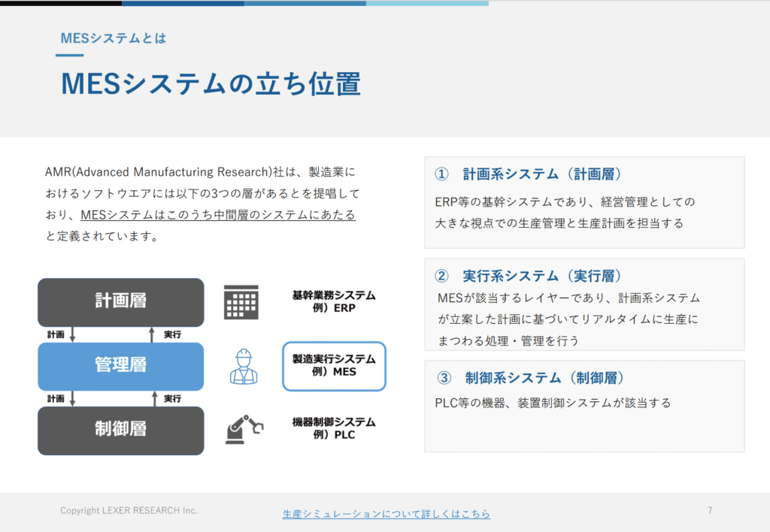The width and height of the screenshot is (770, 532).
Task: Click Copyright LEXER RESEARCH Inc. footer text
Action: tap(129, 510)
